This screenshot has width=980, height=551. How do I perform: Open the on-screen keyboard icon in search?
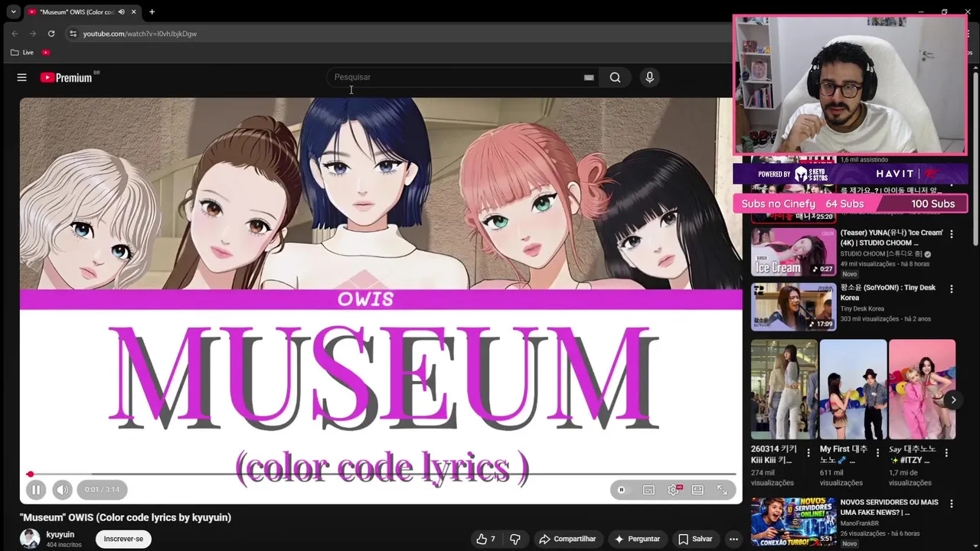(x=589, y=77)
